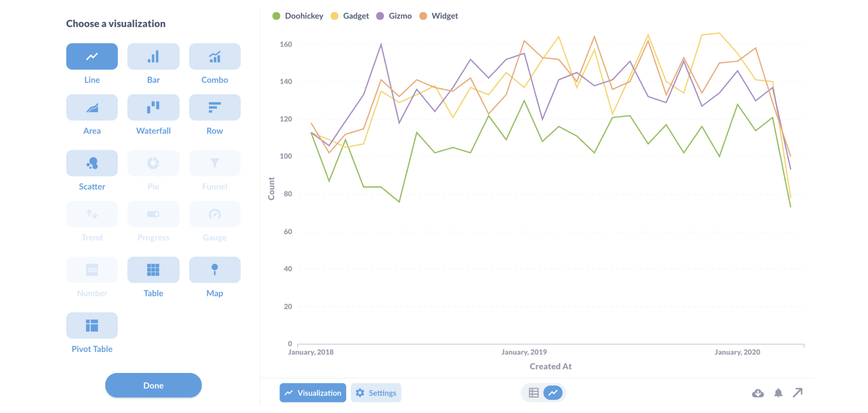Open the chart Settings button
Screen dimensions: 868x413
coord(376,393)
